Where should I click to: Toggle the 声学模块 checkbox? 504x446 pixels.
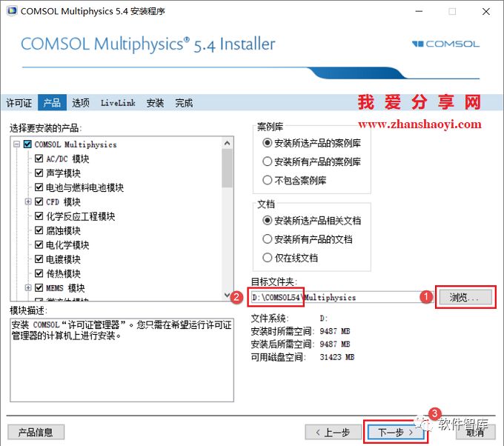39,173
